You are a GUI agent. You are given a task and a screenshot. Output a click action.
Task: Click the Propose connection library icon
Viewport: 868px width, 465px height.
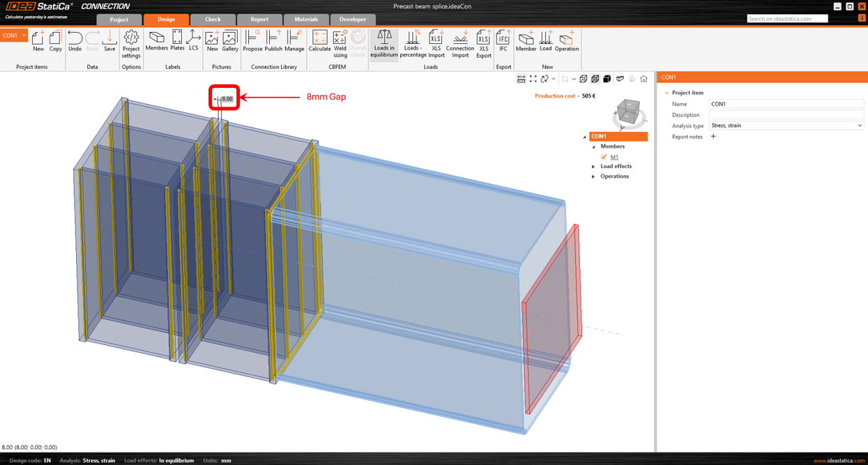[x=252, y=41]
